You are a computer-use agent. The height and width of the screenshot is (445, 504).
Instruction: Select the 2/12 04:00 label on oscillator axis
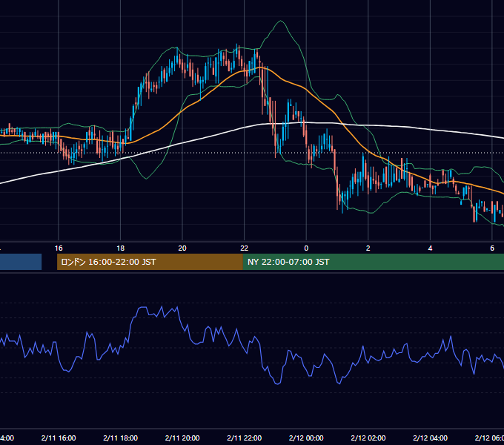point(430,438)
